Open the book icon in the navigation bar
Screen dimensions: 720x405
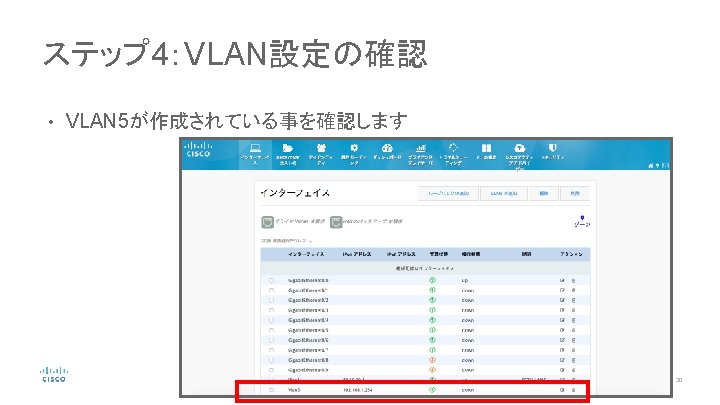(486, 148)
